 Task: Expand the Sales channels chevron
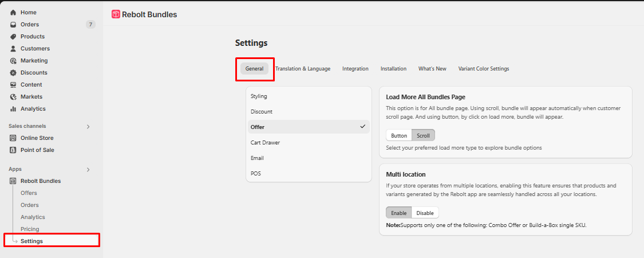tap(88, 126)
